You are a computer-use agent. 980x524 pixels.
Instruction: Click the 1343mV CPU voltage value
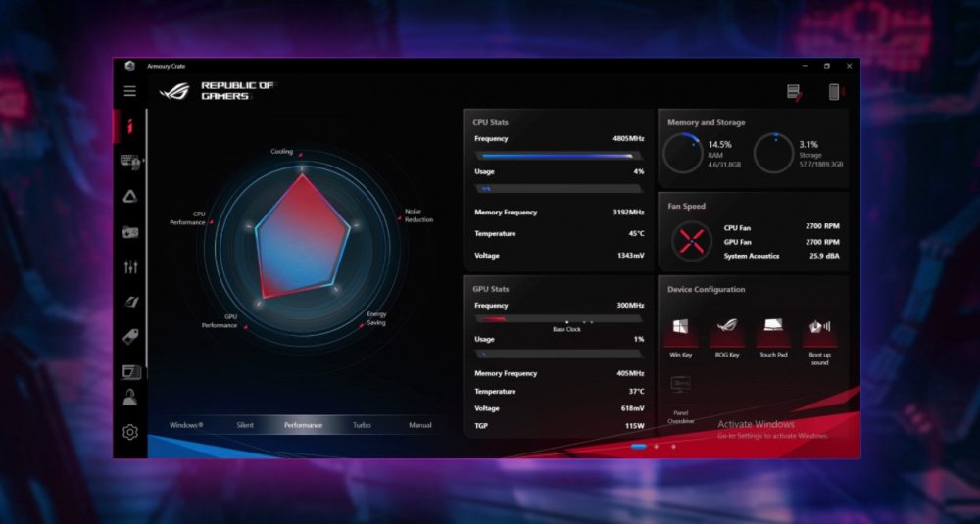click(630, 256)
